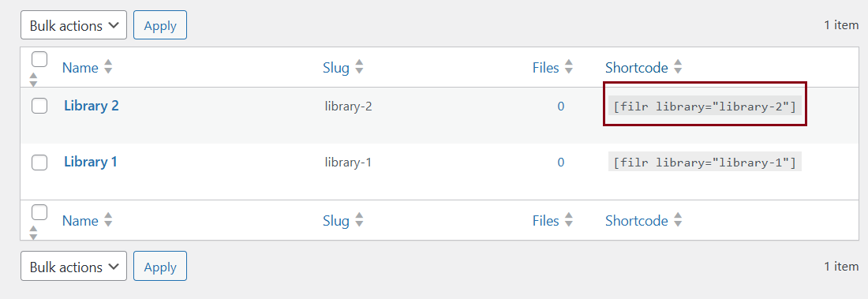
Task: Click sort arrows beside footer Slug column
Action: click(359, 220)
